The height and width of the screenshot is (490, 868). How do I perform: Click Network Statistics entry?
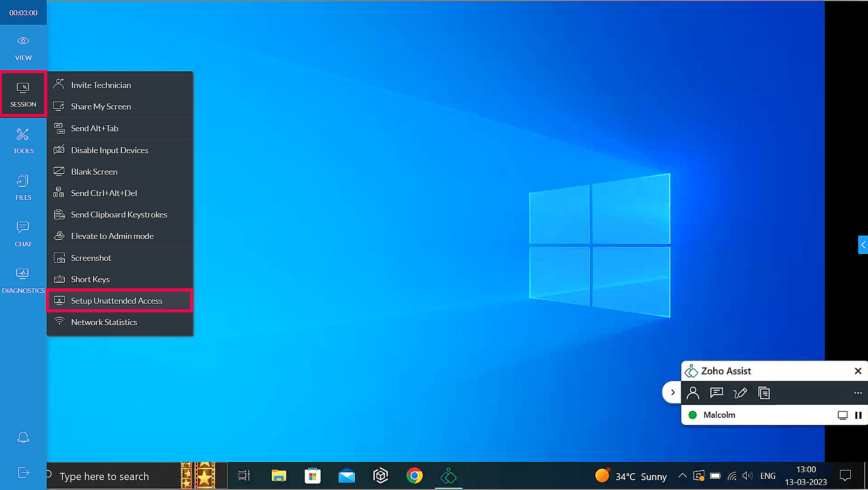(x=104, y=322)
